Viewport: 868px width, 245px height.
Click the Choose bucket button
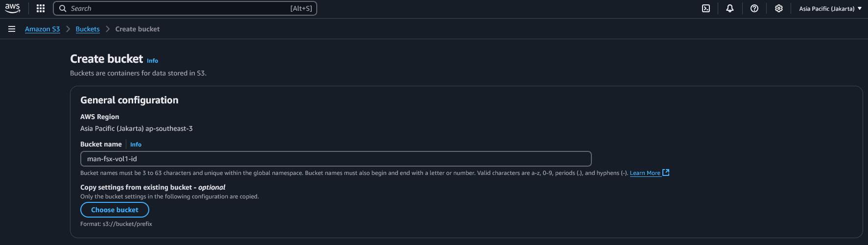(x=115, y=210)
